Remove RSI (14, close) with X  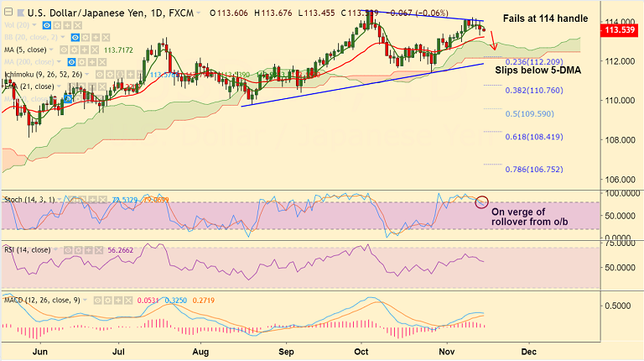(99, 250)
